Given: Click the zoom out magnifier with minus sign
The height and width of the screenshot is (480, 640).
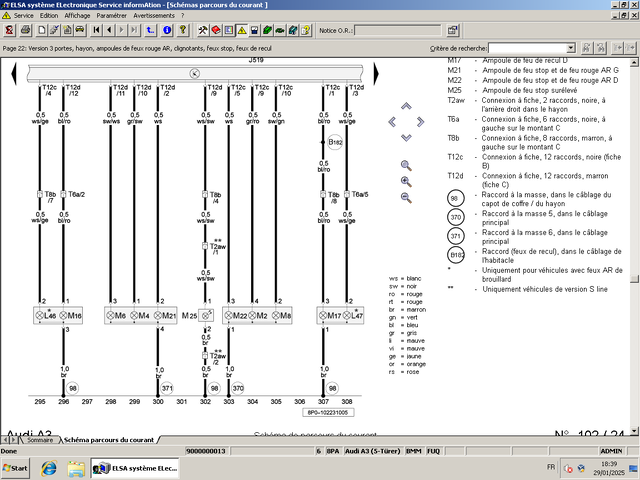Looking at the screenshot, I should pos(406,198).
